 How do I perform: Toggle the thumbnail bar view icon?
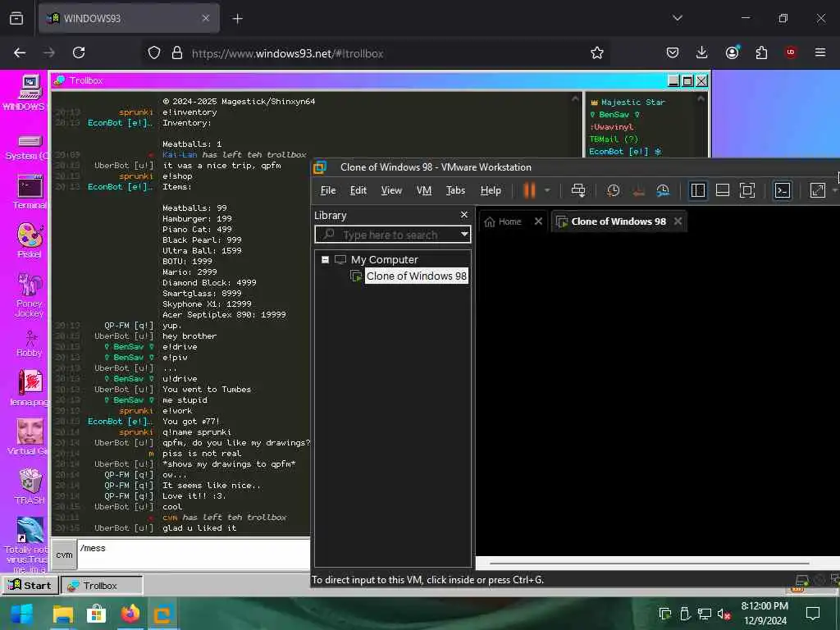click(x=722, y=190)
